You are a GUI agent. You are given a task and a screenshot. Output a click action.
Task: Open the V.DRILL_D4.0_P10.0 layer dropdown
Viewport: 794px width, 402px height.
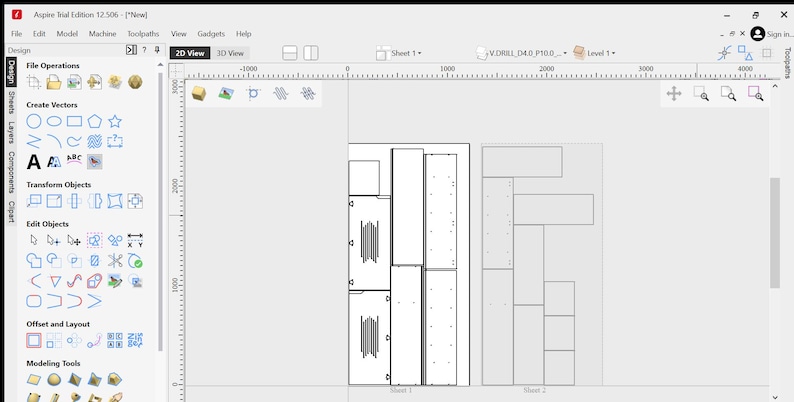[x=521, y=53]
